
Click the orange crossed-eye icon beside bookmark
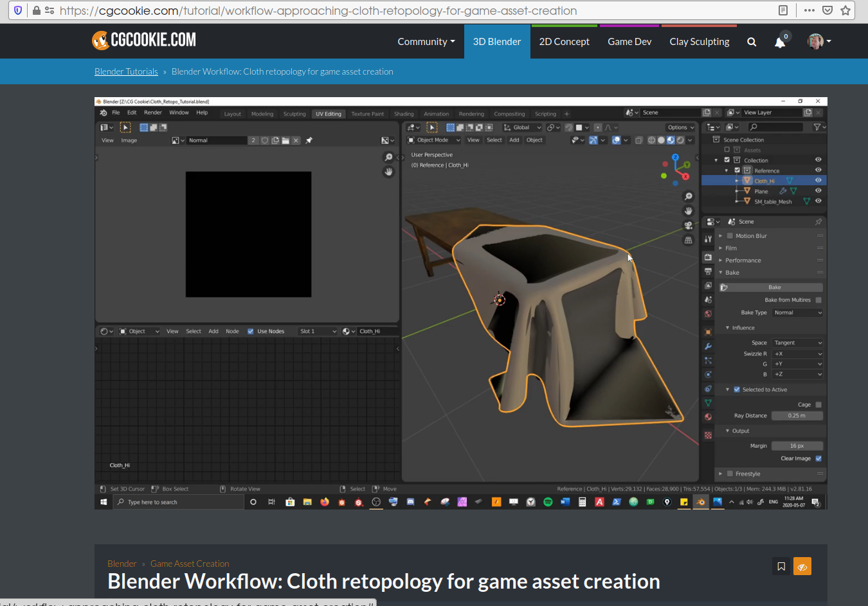[802, 567]
